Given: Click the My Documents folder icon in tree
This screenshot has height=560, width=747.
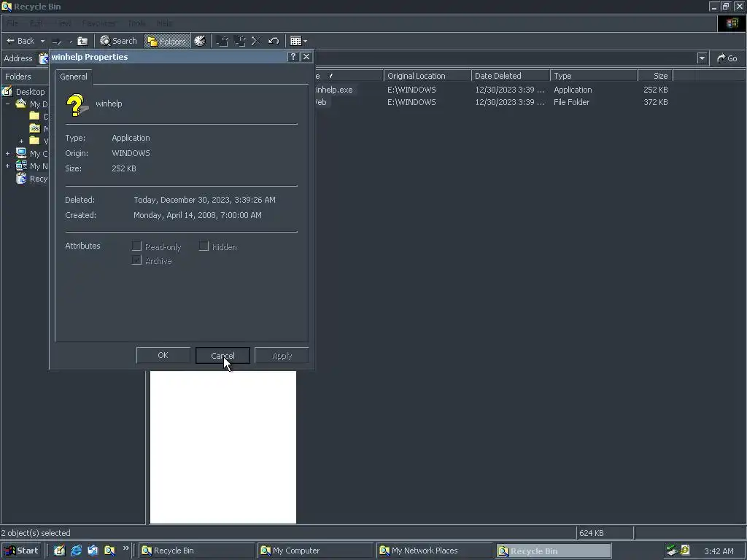Looking at the screenshot, I should coord(21,104).
